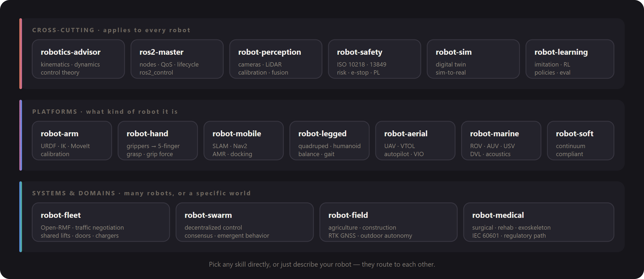Select the robot-arm platform card
The image size is (644, 279).
point(72,141)
